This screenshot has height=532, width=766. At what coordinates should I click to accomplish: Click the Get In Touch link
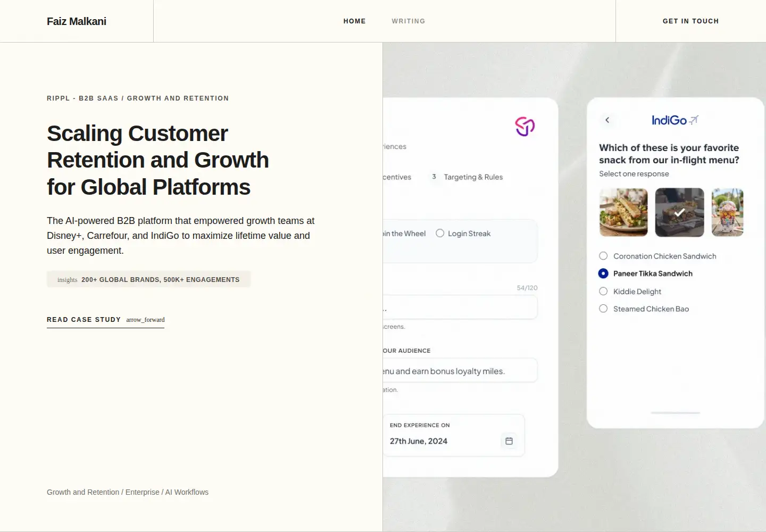click(690, 21)
